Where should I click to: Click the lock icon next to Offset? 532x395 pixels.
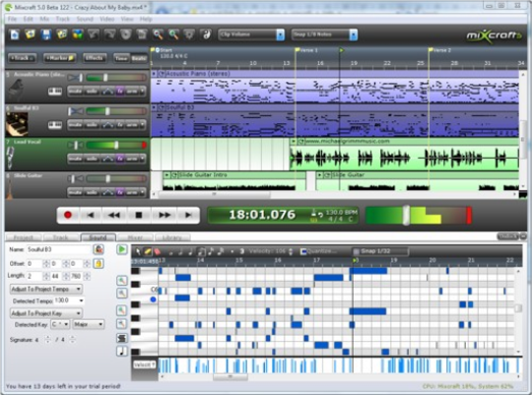(99, 263)
